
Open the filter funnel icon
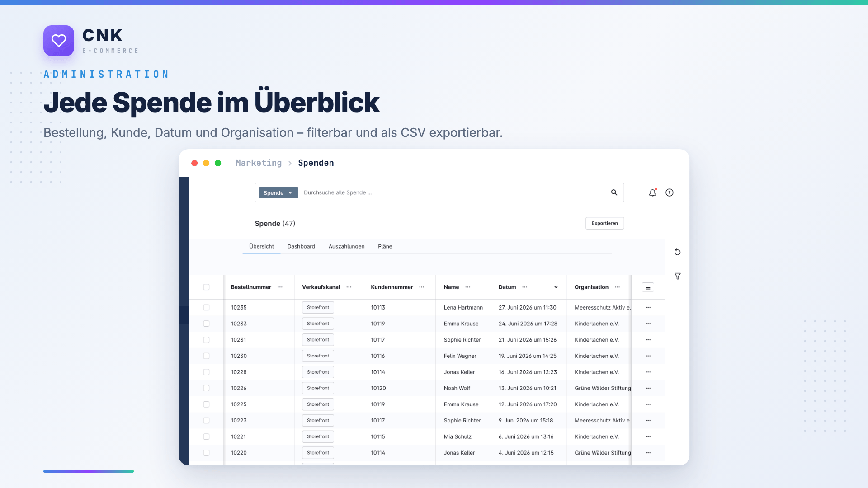(677, 276)
